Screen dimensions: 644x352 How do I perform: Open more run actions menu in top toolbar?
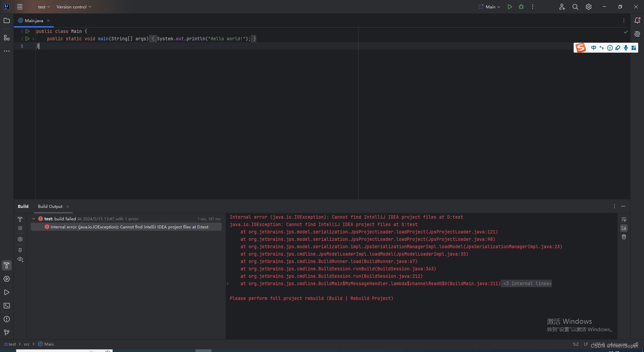point(533,7)
